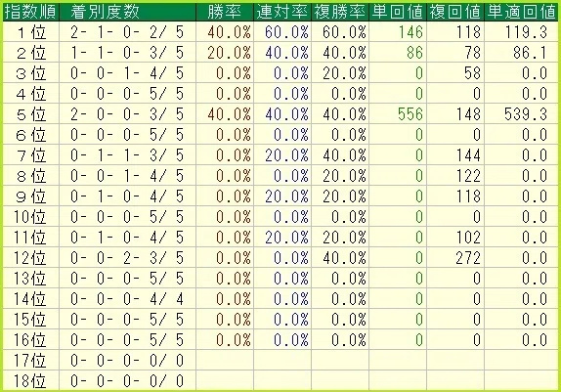The width and height of the screenshot is (561, 392).
Task: Click the 着別度数 column header
Action: point(127,12)
